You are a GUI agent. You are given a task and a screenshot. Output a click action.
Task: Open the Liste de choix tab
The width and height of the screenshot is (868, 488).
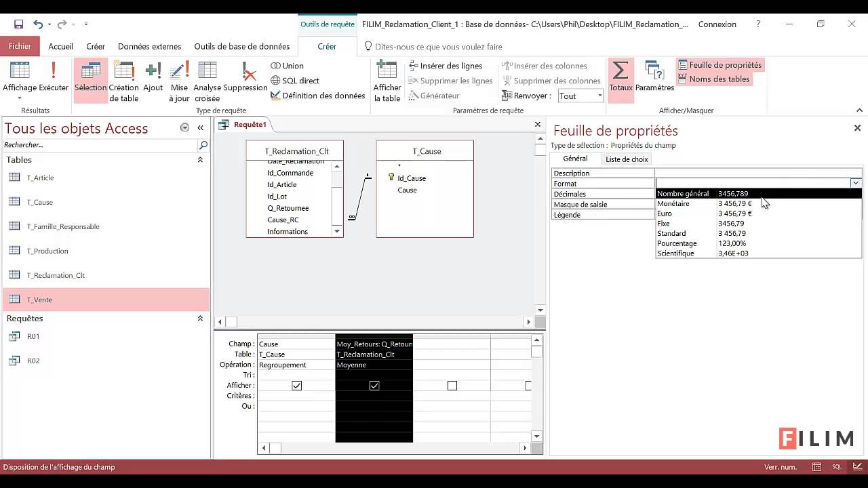[x=627, y=159]
